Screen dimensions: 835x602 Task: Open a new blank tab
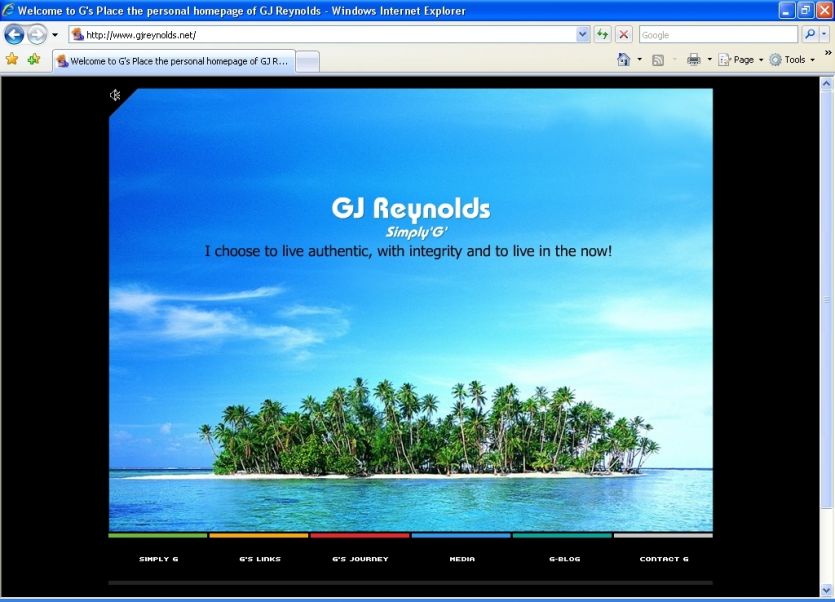tap(308, 61)
